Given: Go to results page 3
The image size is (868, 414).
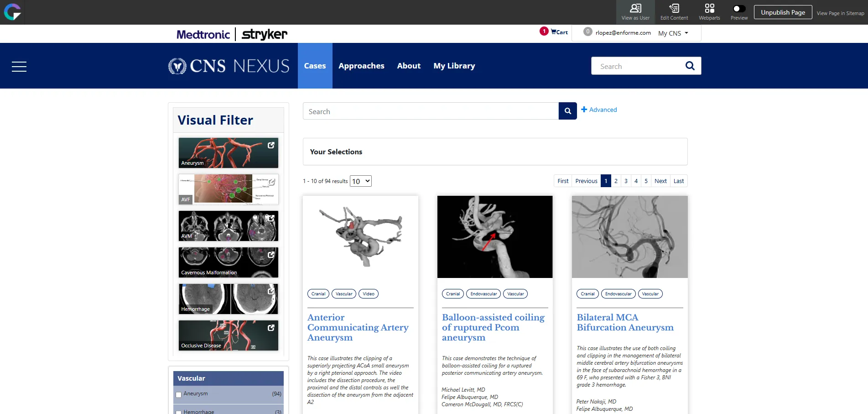Looking at the screenshot, I should [626, 181].
